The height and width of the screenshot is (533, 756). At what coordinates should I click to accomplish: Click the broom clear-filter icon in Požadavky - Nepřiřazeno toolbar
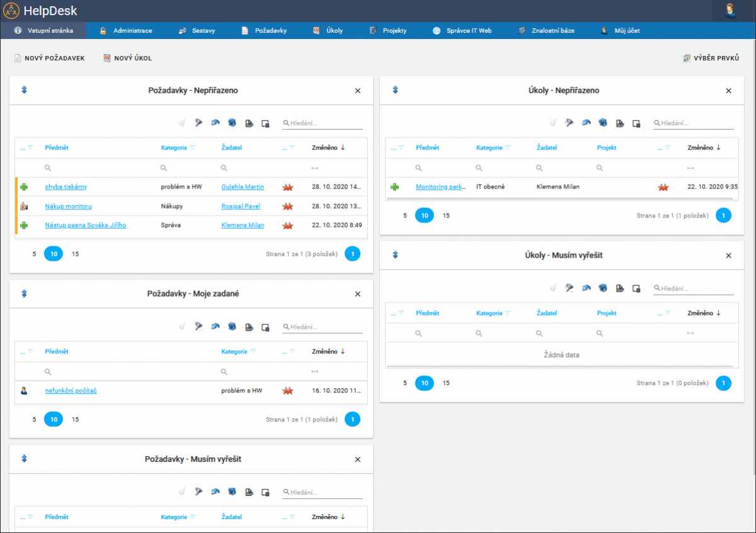tap(182, 123)
